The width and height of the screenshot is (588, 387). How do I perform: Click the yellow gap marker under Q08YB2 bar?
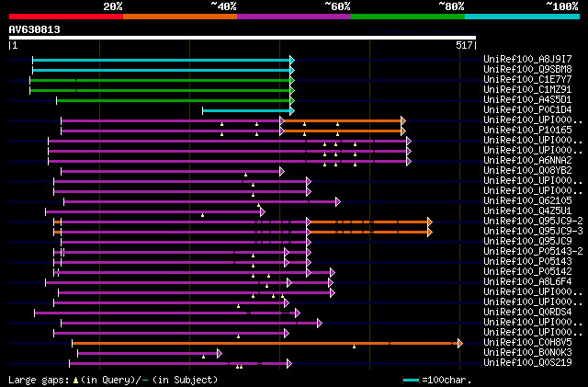click(x=245, y=175)
